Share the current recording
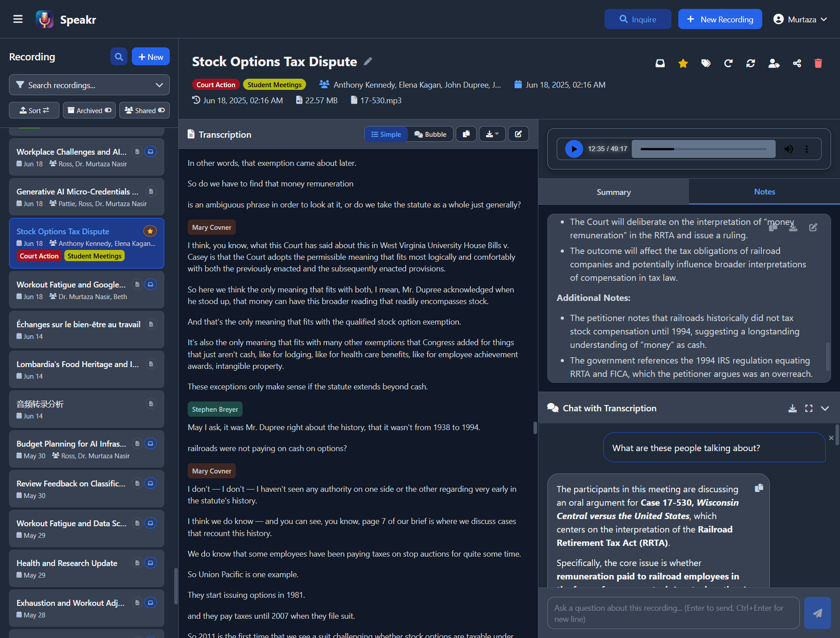 tap(797, 63)
